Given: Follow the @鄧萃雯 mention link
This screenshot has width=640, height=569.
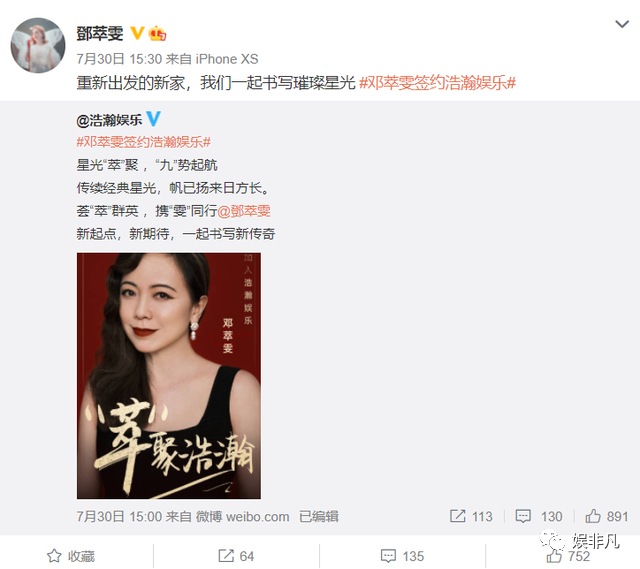Looking at the screenshot, I should click(x=244, y=211).
